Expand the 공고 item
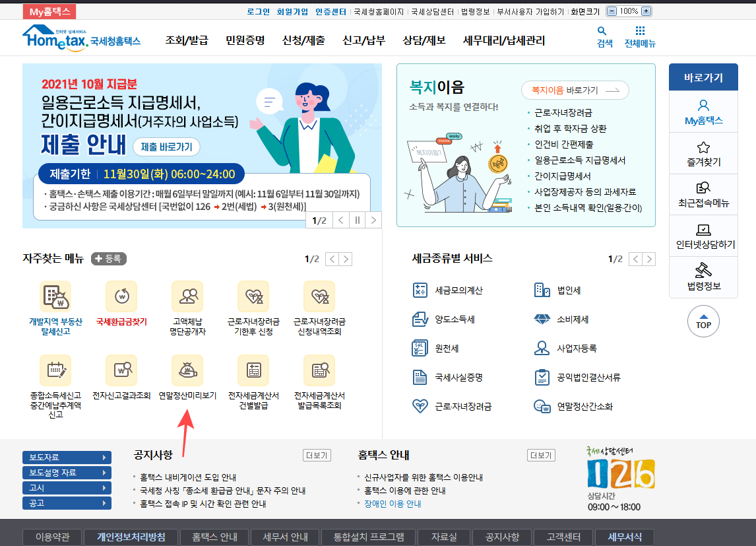 [x=67, y=503]
